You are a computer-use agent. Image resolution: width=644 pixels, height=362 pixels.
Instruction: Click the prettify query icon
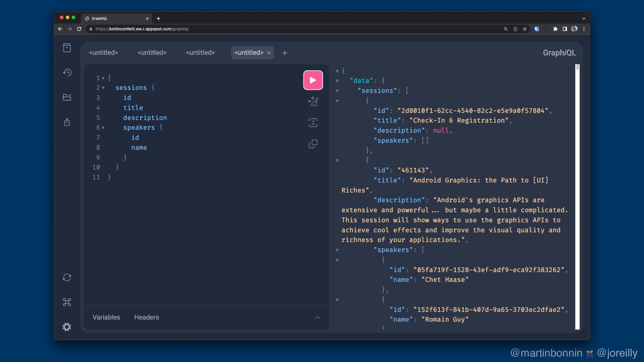pyautogui.click(x=313, y=101)
